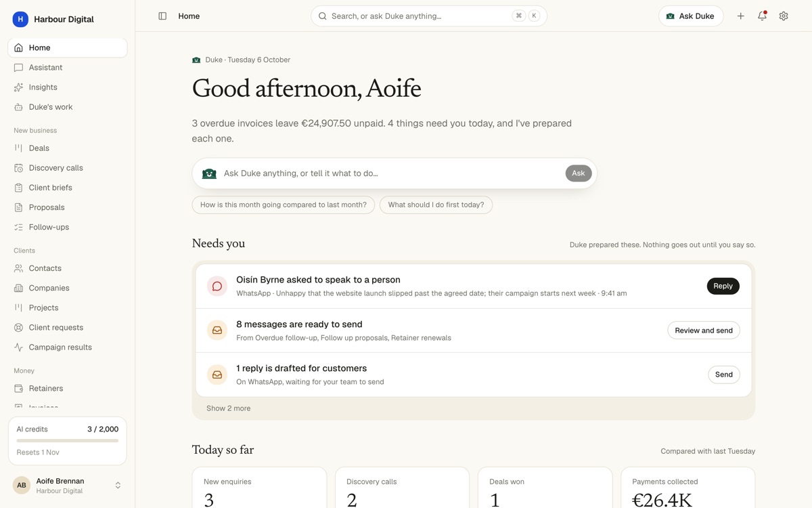Open Companies page

(68, 288)
